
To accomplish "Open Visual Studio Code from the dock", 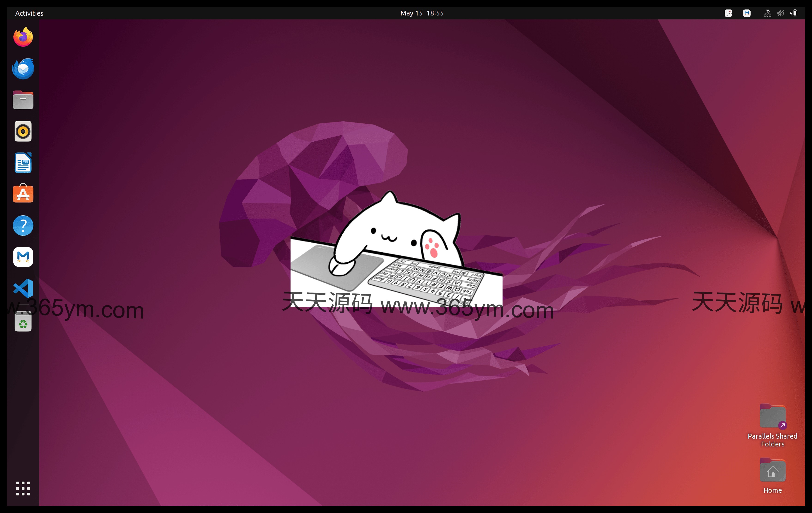I will 23,288.
